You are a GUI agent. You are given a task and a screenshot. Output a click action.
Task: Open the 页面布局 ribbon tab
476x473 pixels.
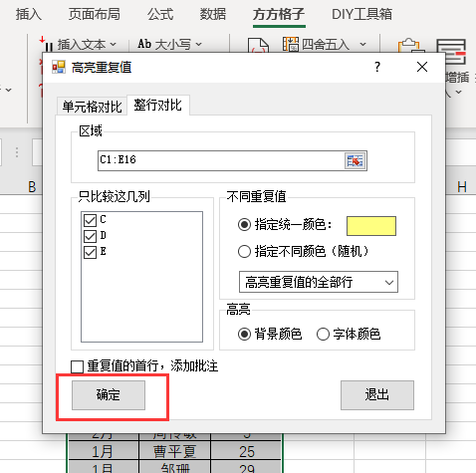[x=95, y=14]
